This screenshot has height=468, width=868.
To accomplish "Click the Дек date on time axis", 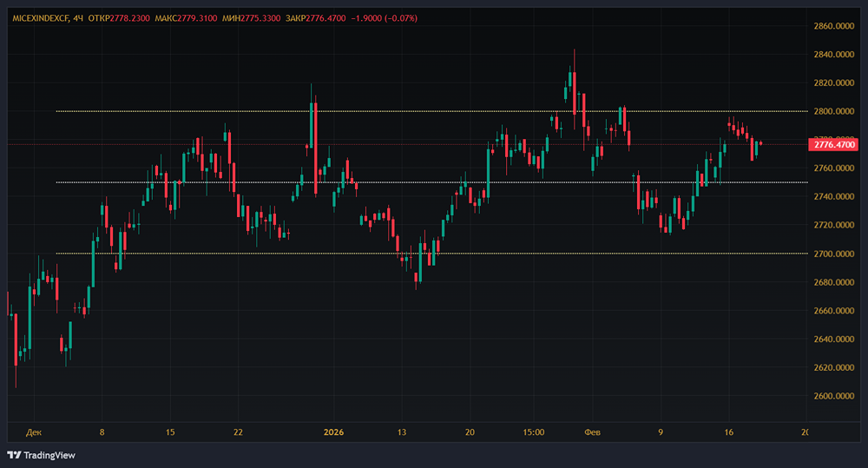I will (x=34, y=432).
